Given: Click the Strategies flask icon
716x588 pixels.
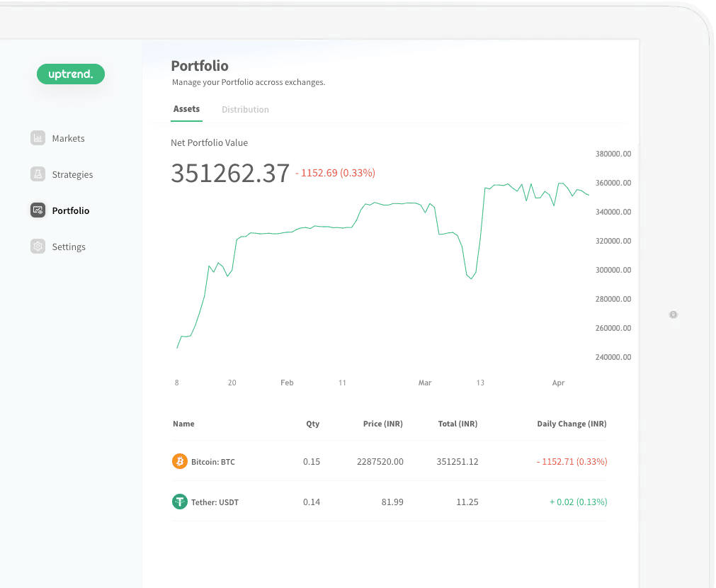Looking at the screenshot, I should point(38,174).
